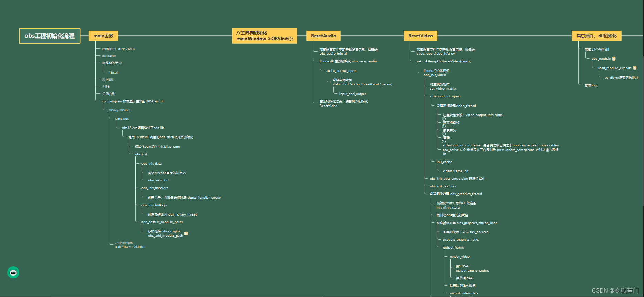This screenshot has width=644, height=297.
Task: Select the ResetAudio branch node
Action: (x=324, y=36)
